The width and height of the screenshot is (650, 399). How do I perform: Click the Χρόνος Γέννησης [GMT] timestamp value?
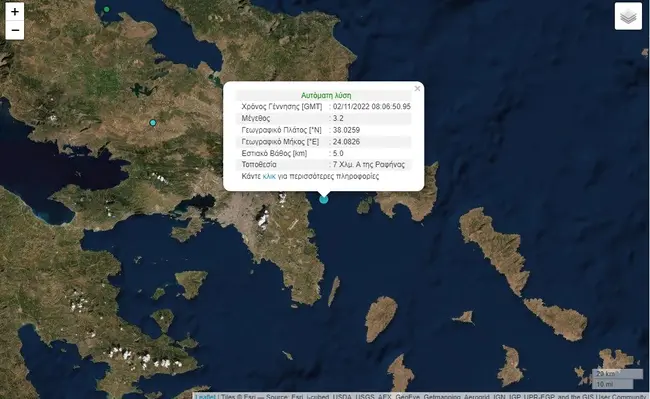click(371, 106)
